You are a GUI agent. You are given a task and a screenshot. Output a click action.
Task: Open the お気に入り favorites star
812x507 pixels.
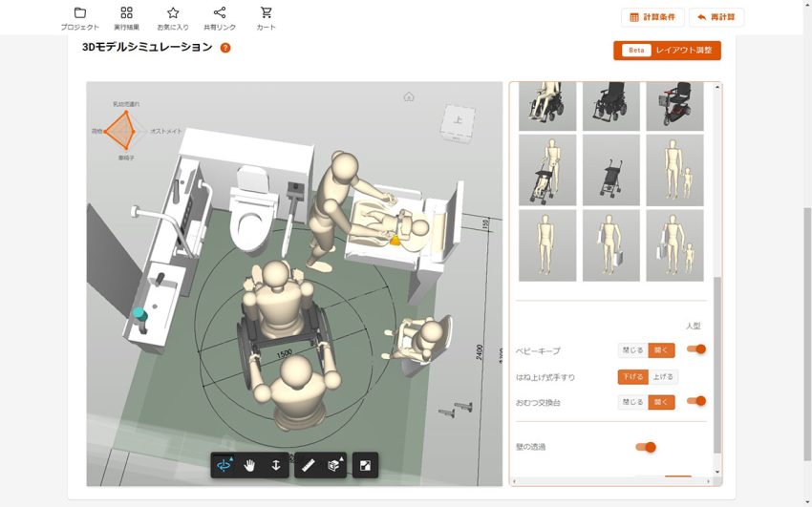[x=173, y=17]
